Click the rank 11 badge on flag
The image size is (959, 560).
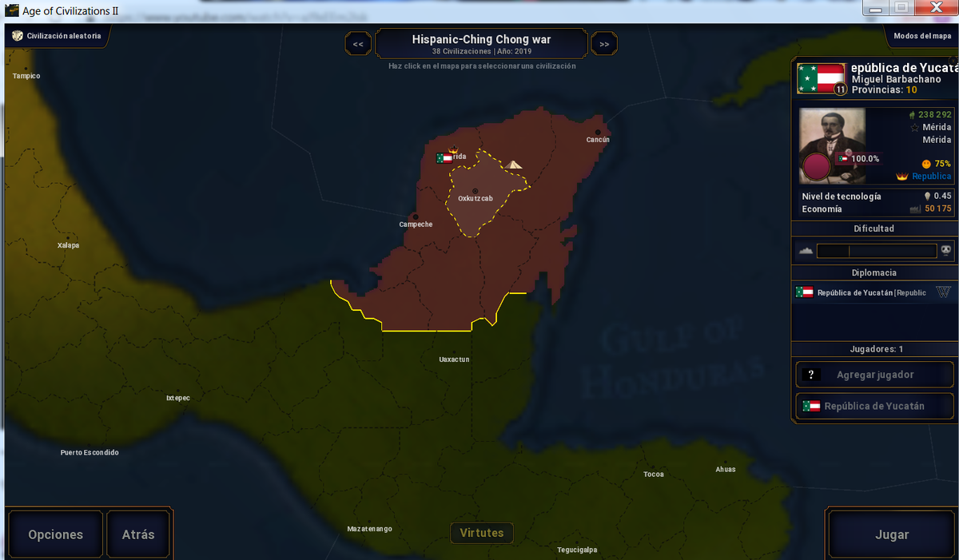[x=840, y=89]
